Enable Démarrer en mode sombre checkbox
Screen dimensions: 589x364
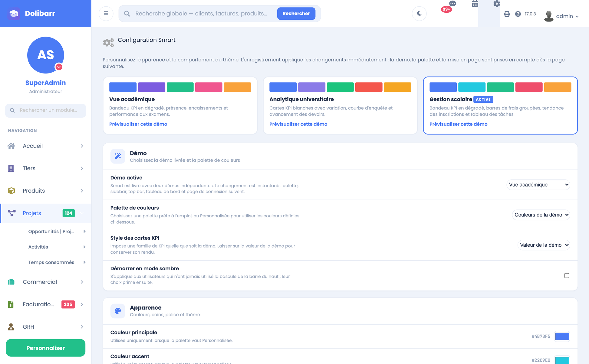click(567, 275)
